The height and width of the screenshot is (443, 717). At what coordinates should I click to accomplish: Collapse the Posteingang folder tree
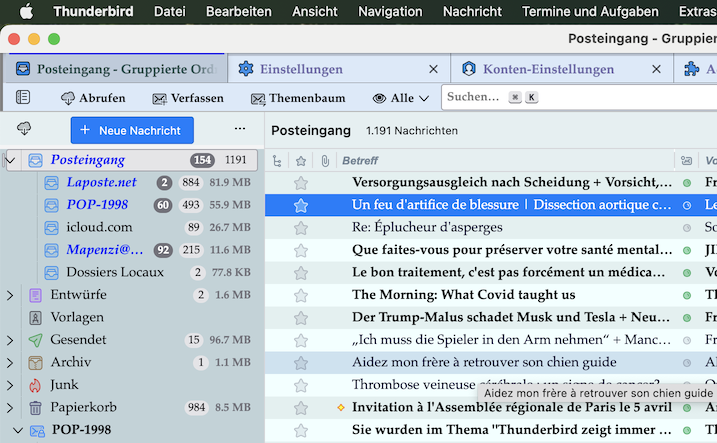point(11,160)
